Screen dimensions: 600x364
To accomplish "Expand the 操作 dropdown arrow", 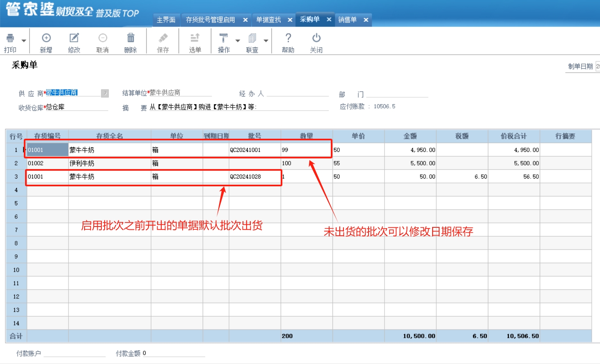I will [238, 41].
